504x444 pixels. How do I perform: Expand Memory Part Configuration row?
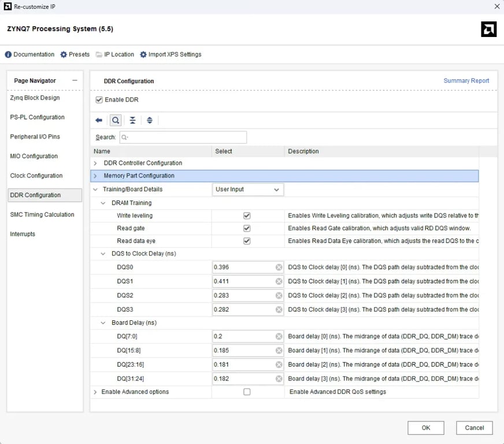(x=95, y=176)
